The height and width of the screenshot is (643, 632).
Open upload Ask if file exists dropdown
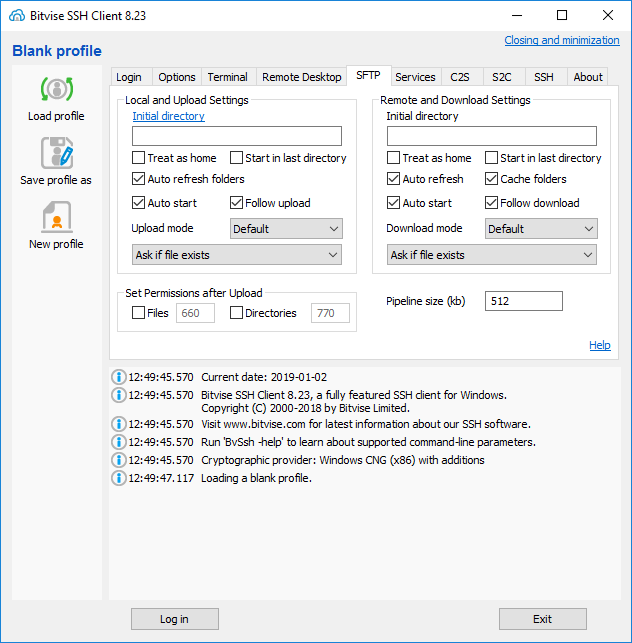tap(237, 255)
